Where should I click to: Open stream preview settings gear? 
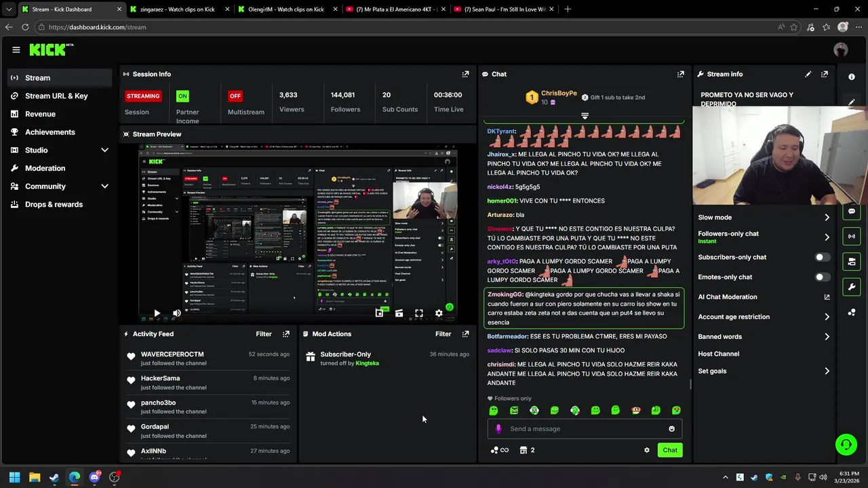tap(439, 313)
